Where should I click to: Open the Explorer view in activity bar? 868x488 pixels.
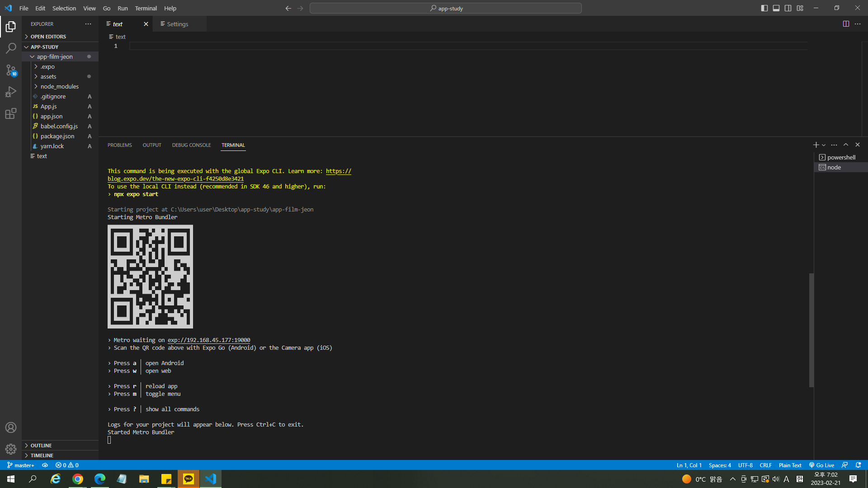11,27
